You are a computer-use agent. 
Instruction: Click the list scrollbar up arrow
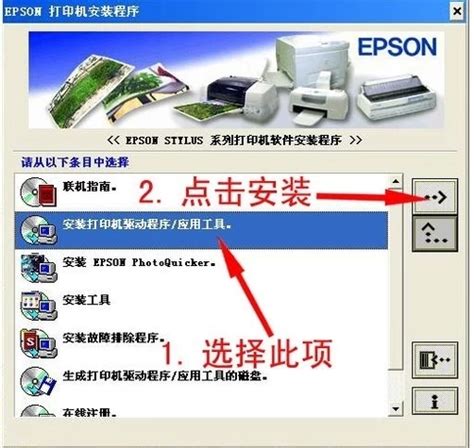(x=396, y=181)
